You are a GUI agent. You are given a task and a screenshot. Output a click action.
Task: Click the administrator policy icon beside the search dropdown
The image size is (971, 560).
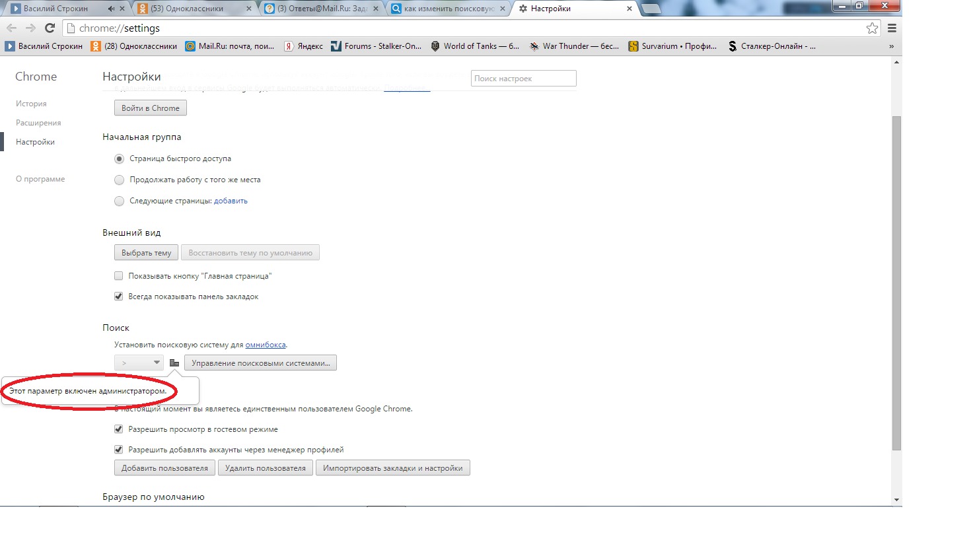(x=174, y=363)
